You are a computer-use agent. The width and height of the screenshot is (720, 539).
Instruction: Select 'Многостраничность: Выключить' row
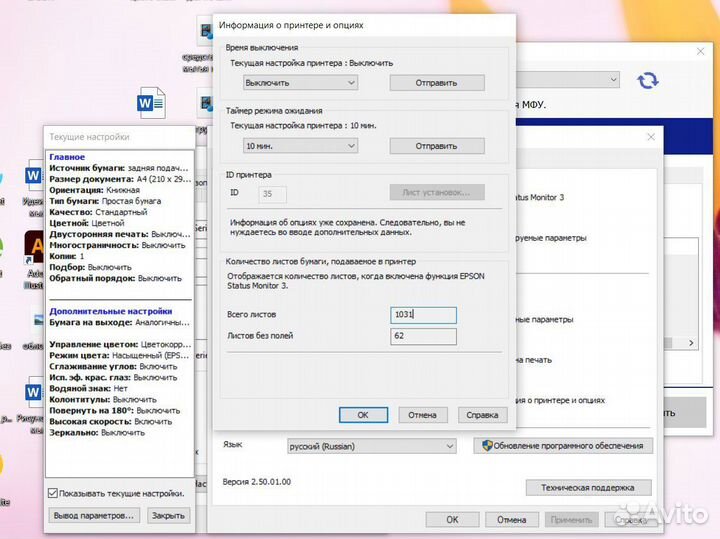[118, 245]
